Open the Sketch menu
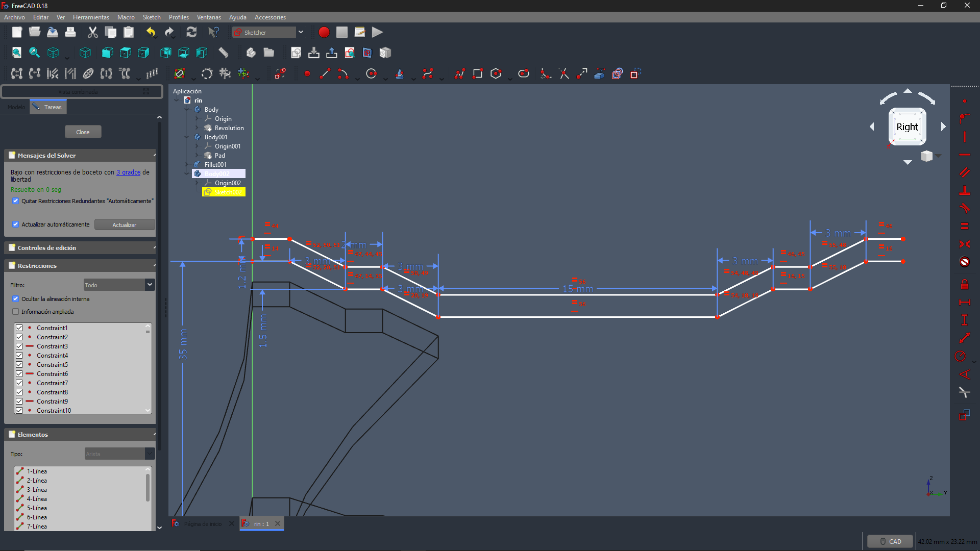This screenshot has height=551, width=980. pos(151,17)
